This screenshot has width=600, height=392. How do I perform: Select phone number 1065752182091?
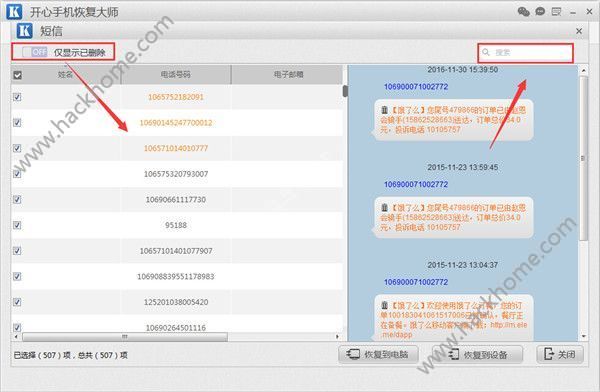click(176, 97)
